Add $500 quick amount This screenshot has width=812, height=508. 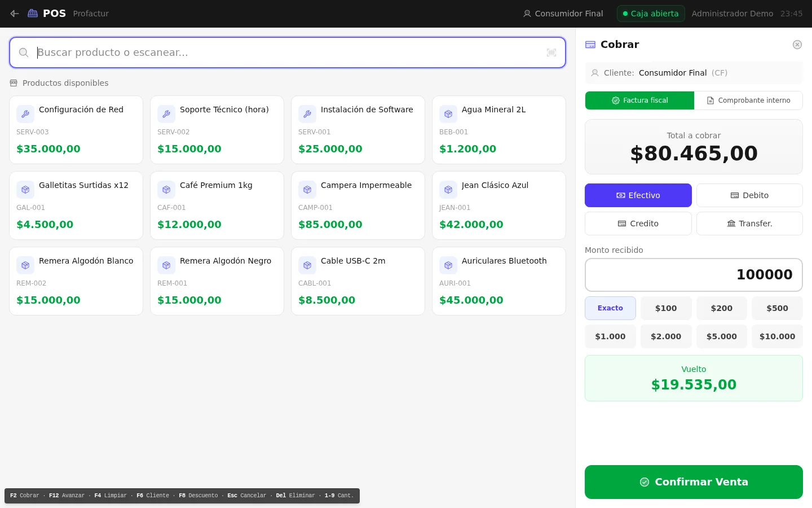pos(777,308)
